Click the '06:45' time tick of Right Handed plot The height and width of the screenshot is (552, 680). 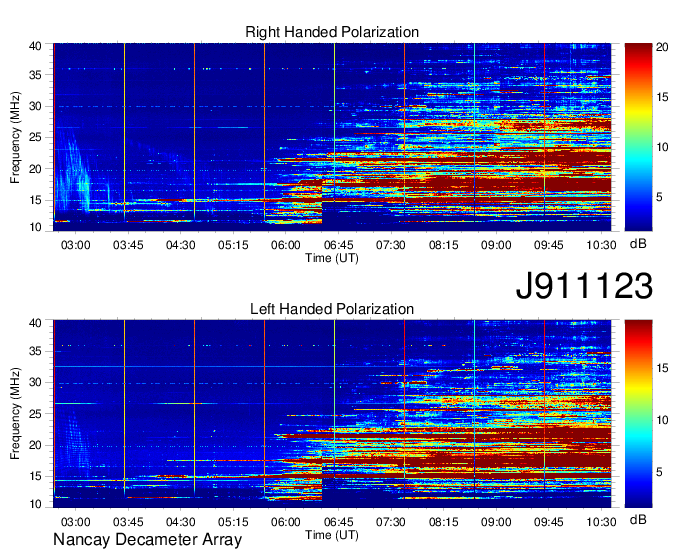point(338,245)
